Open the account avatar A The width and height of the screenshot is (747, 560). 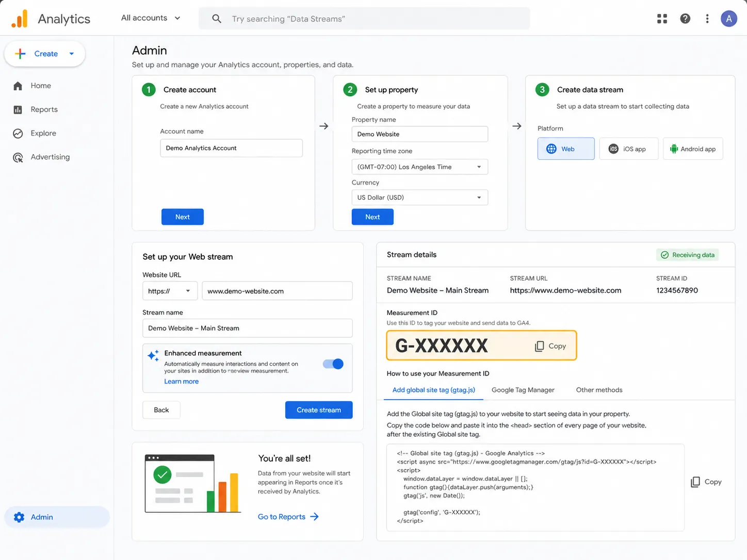tap(728, 19)
